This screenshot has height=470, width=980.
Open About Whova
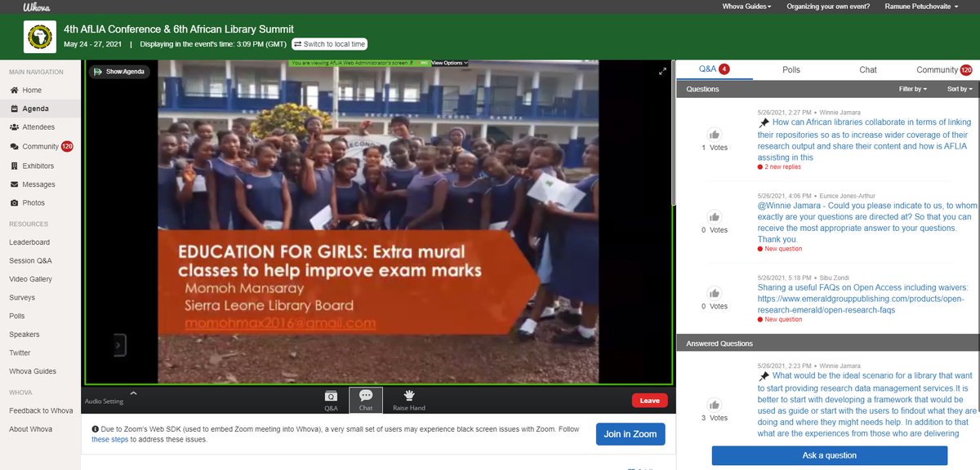point(31,429)
